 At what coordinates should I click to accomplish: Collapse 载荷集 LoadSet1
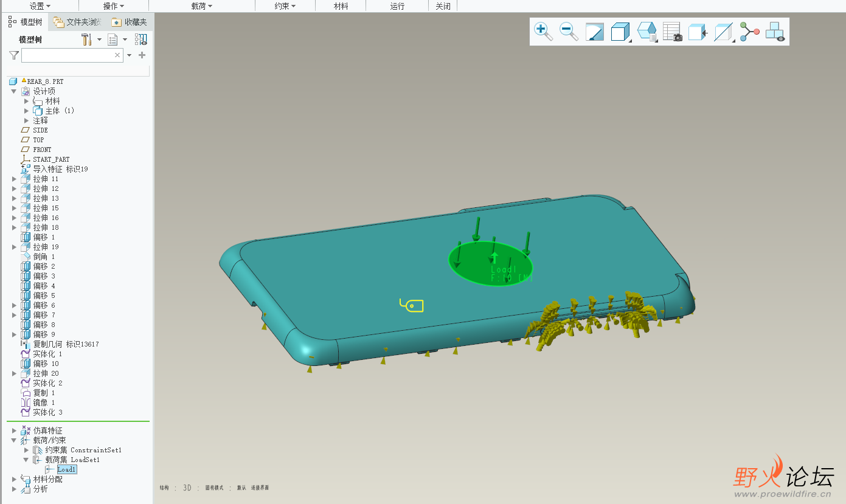tap(26, 460)
